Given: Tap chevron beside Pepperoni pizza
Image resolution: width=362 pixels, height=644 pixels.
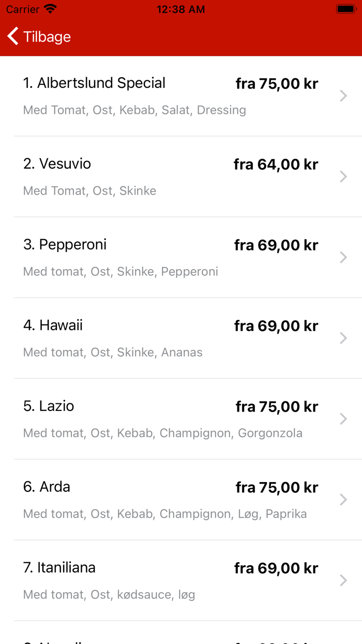Looking at the screenshot, I should coord(343,257).
